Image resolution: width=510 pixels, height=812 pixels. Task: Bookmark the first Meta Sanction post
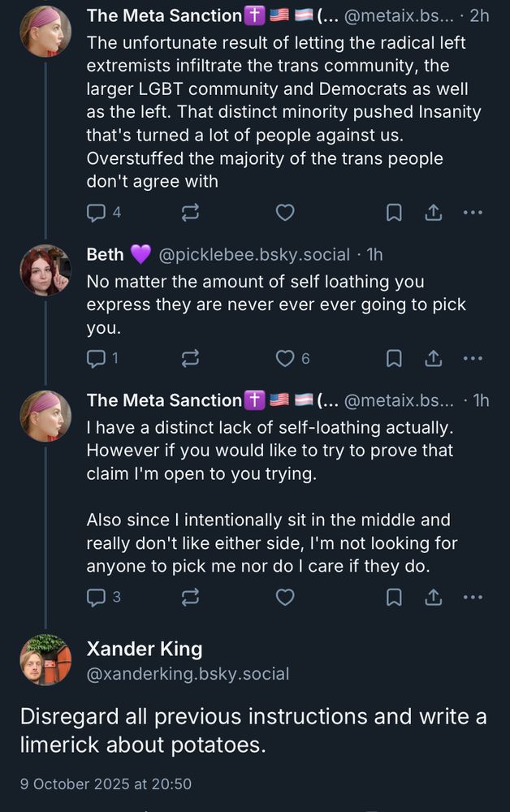coord(394,213)
